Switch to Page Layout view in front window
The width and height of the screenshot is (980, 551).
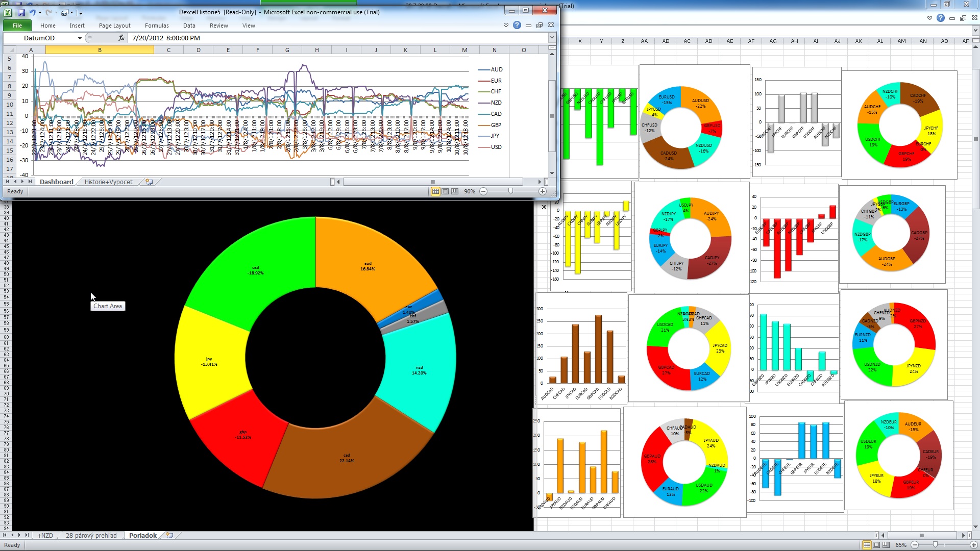pos(445,191)
